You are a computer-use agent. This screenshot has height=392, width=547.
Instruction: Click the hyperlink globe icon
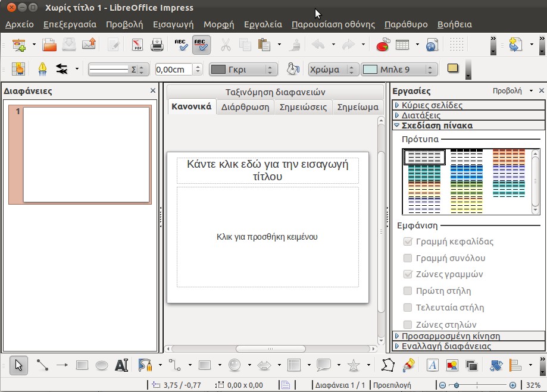tap(432, 45)
